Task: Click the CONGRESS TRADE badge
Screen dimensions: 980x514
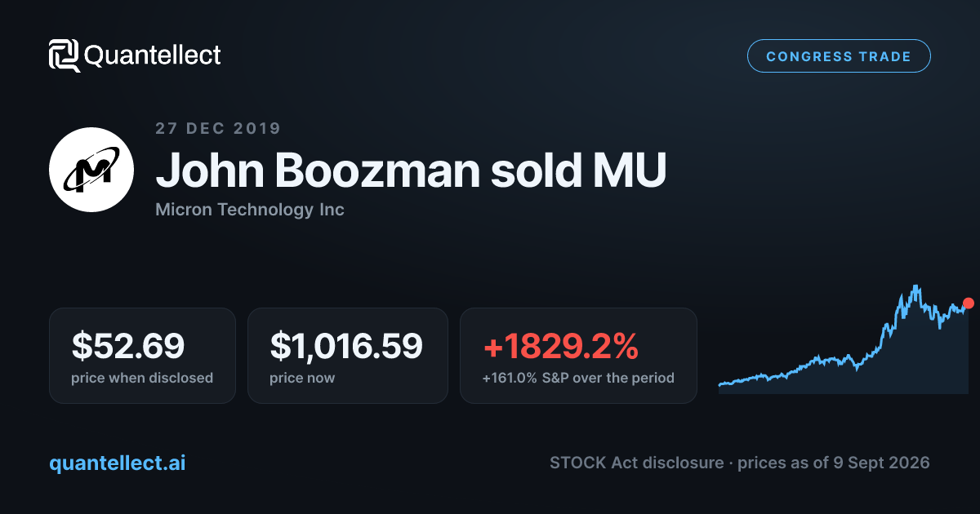Action: coord(839,56)
